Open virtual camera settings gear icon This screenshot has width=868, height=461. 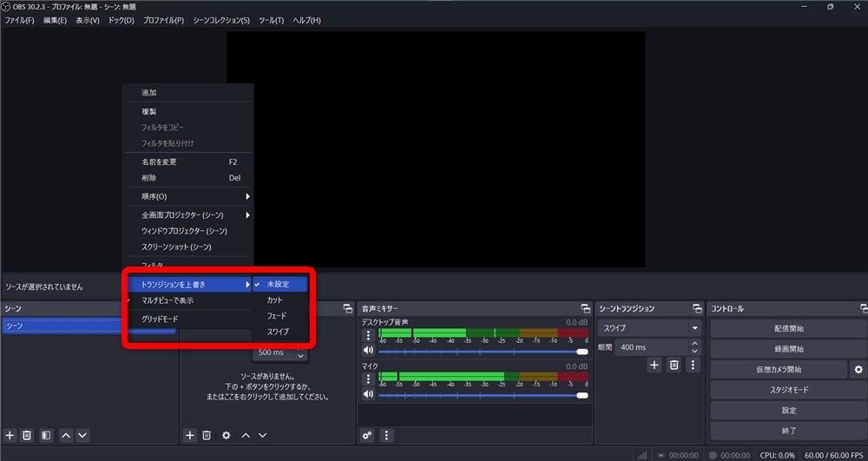click(858, 369)
